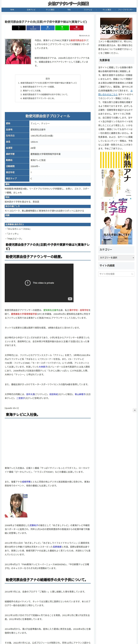This screenshot has width=138, height=644.
Task: Pin the article on Pinterest
Action: tap(77, 28)
